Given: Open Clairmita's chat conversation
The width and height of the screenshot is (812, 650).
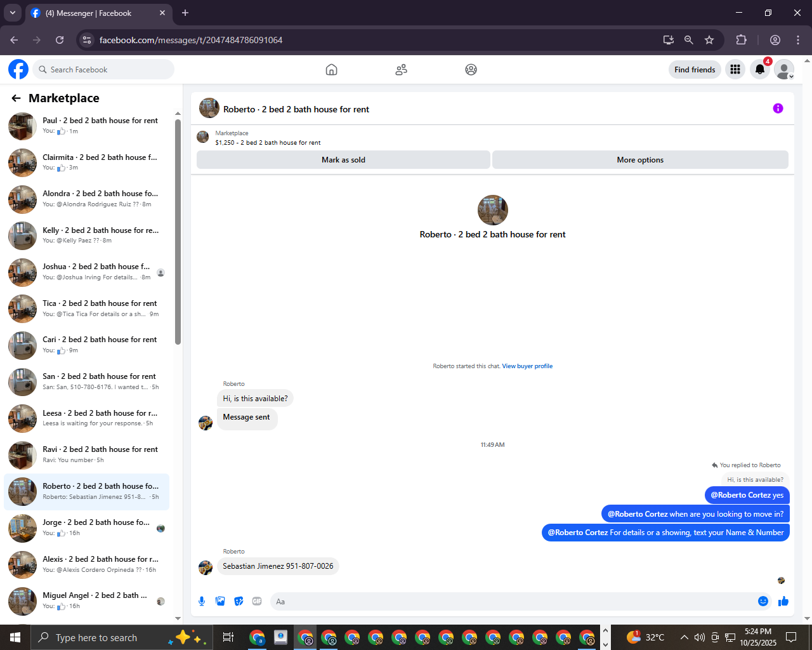Looking at the screenshot, I should (86, 162).
